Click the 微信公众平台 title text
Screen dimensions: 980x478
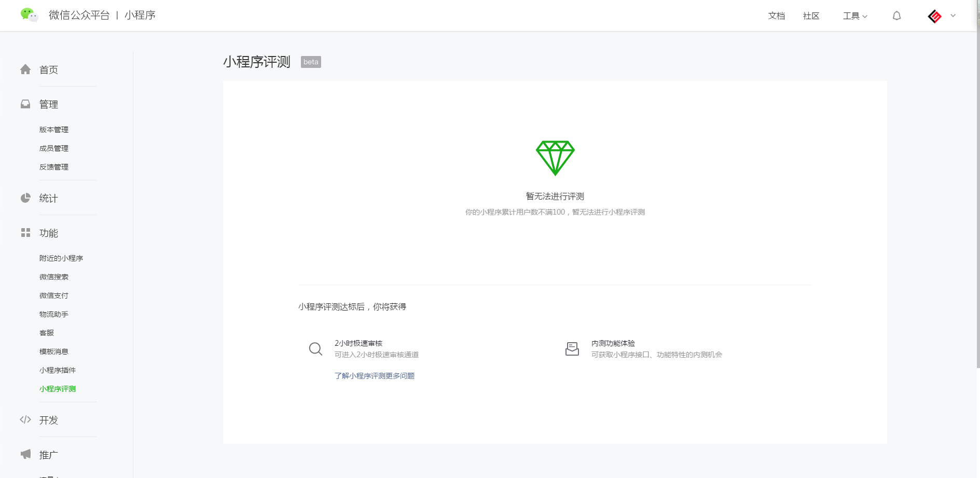pyautogui.click(x=79, y=15)
